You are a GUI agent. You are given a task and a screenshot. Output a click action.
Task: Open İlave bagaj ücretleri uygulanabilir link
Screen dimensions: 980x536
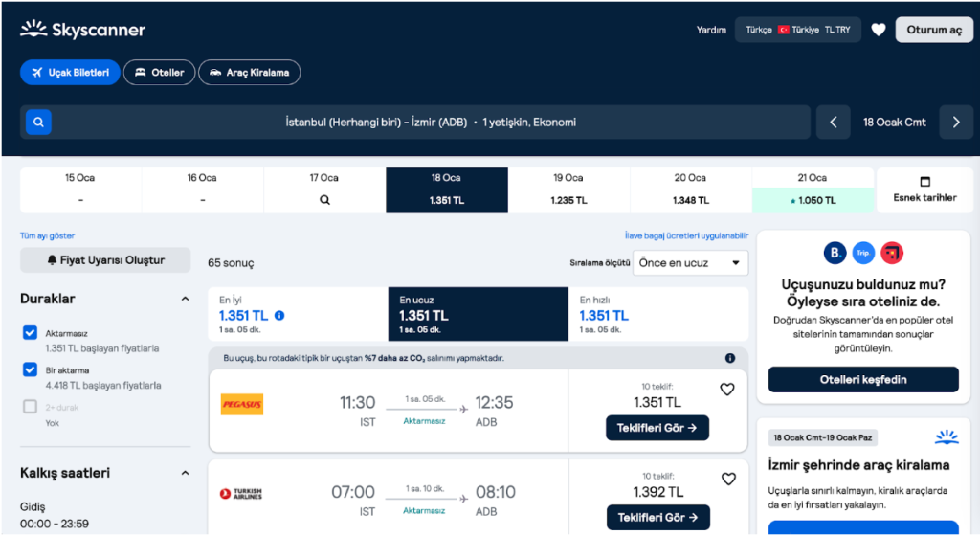(x=686, y=235)
